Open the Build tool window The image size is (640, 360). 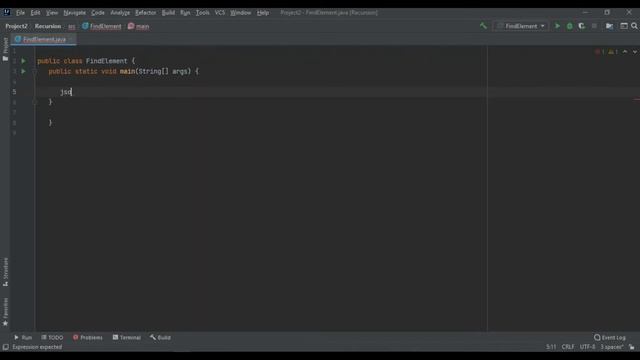[160, 338]
